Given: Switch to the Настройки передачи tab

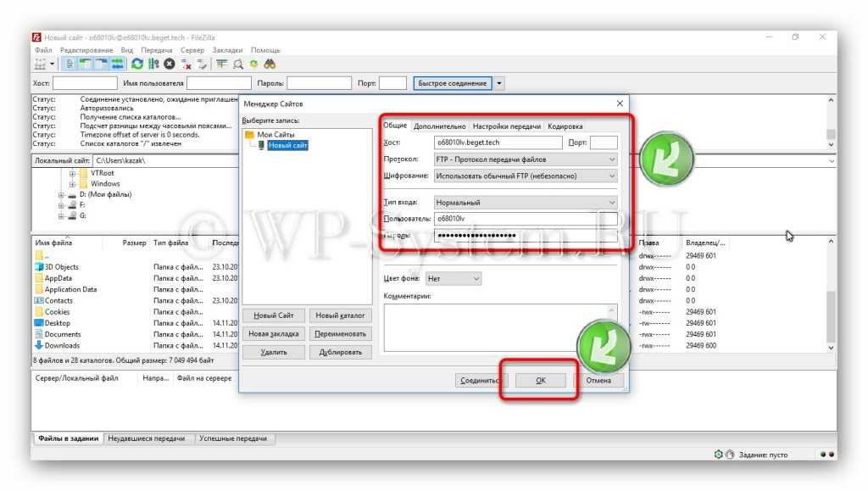Looking at the screenshot, I should coord(506,126).
